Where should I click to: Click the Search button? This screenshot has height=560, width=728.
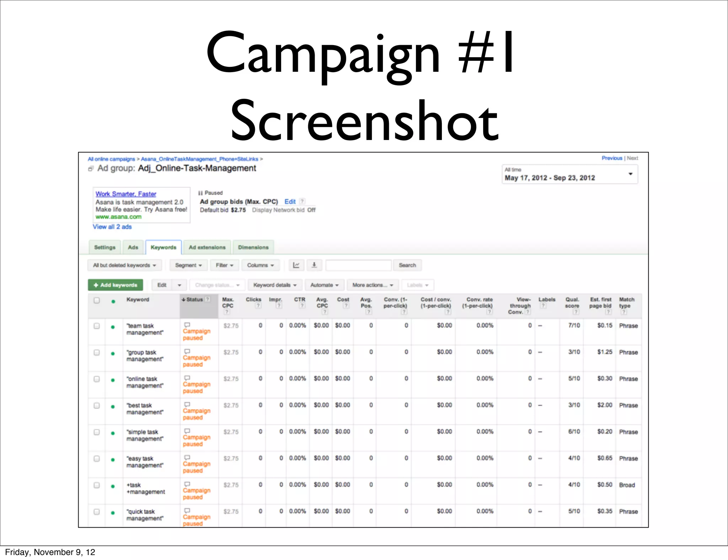[x=407, y=265]
